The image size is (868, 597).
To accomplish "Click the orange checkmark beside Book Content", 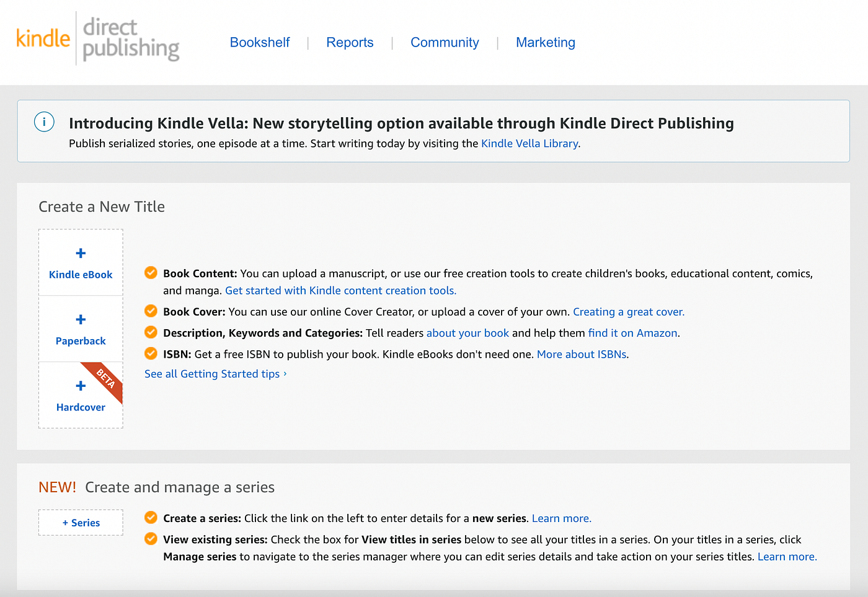I will (151, 273).
